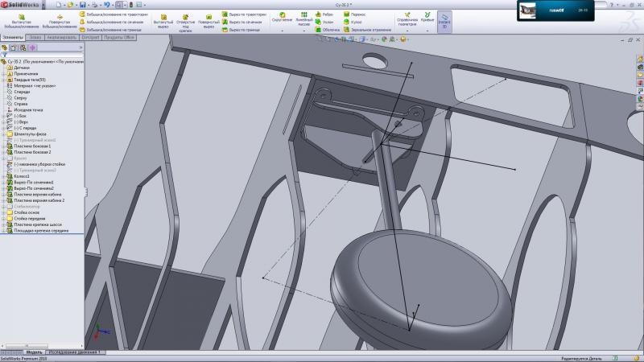Switch to the Эскиз tab
Image resolution: width=644 pixels, height=362 pixels.
pyautogui.click(x=35, y=37)
